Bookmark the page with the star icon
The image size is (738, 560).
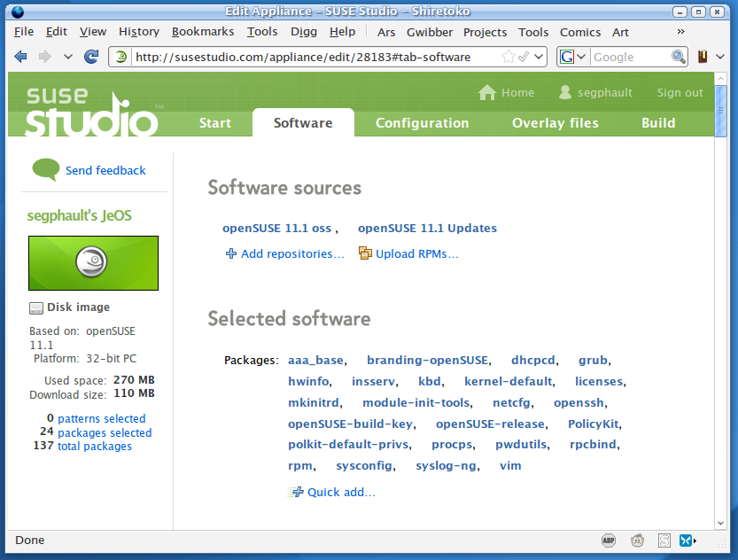(x=509, y=57)
